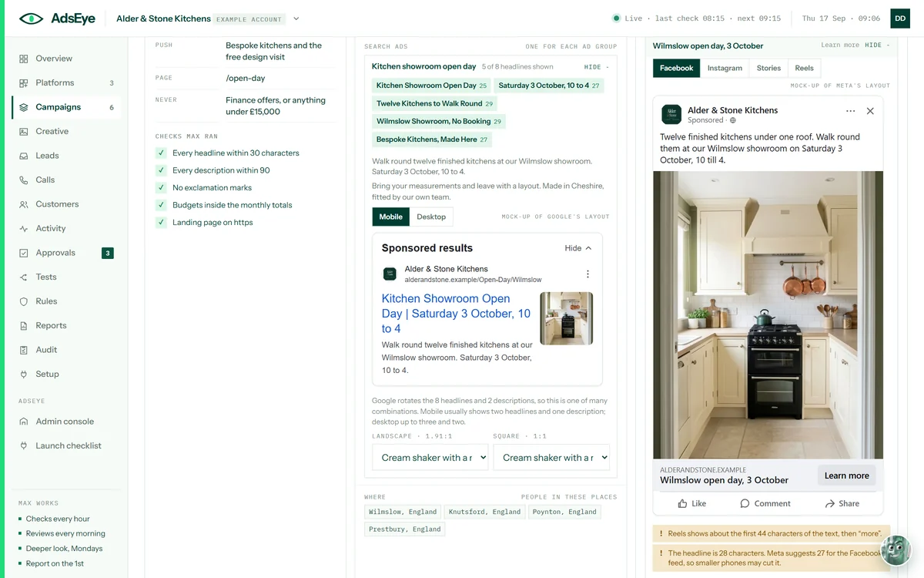Switch the Google mock-up to Mobile
Image resolution: width=924 pixels, height=578 pixels.
pyautogui.click(x=390, y=217)
